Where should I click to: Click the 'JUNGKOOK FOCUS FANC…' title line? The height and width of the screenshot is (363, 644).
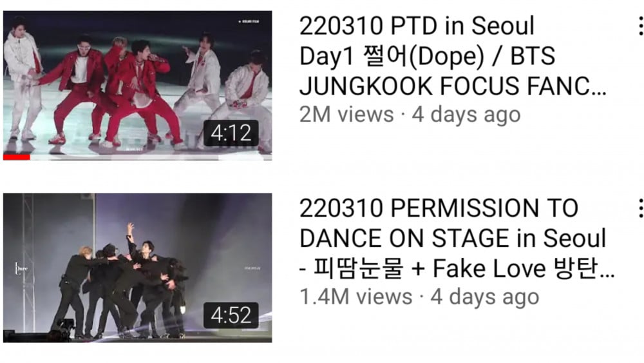click(453, 86)
